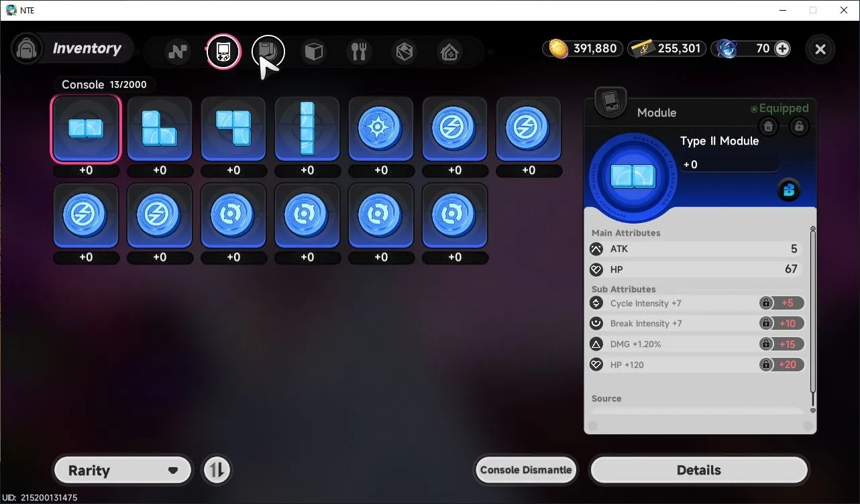The image size is (860, 504).
Task: Switch to the cube materials category tab
Action: pos(314,52)
